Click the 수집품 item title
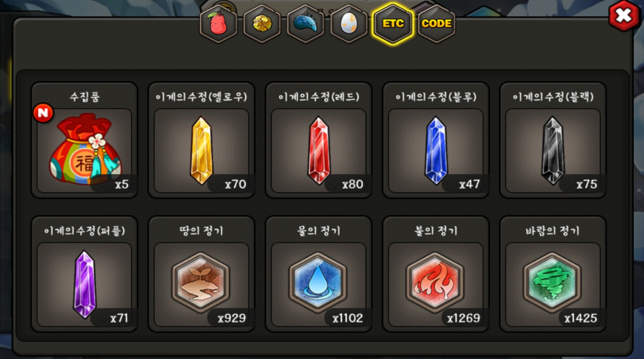The image size is (644, 359). (84, 97)
